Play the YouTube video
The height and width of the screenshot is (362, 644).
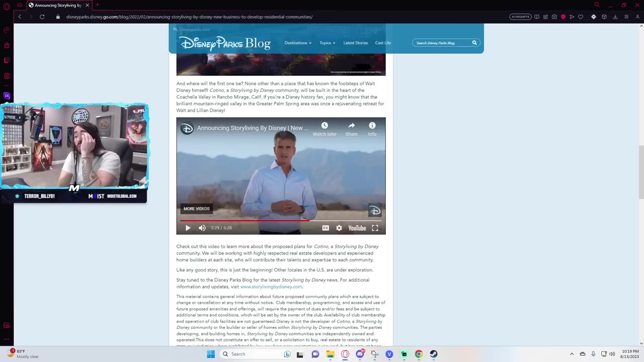tap(188, 228)
